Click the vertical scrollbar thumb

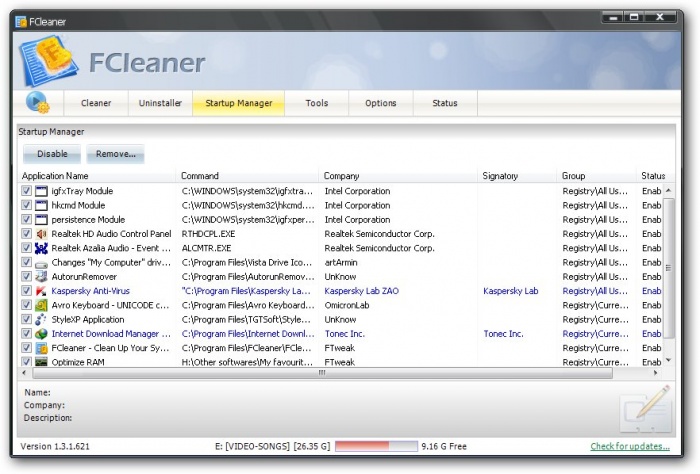[668, 268]
